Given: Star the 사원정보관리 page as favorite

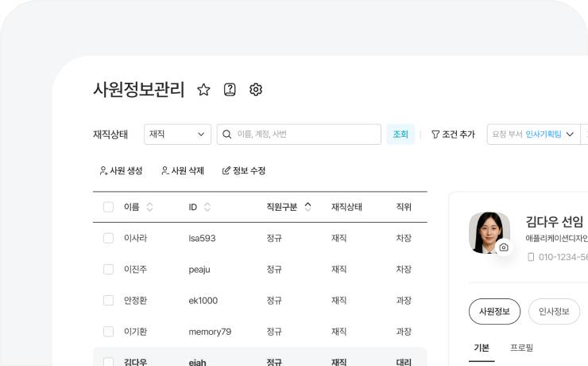Looking at the screenshot, I should pyautogui.click(x=203, y=89).
